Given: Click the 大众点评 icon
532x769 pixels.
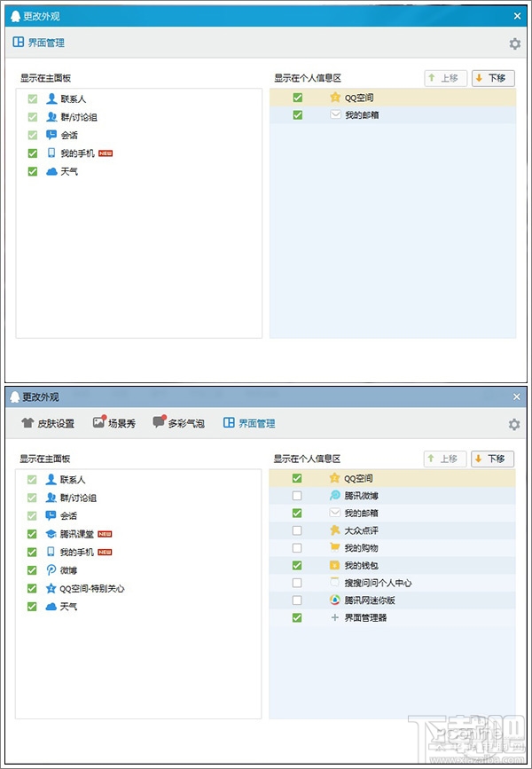Looking at the screenshot, I should 334,530.
